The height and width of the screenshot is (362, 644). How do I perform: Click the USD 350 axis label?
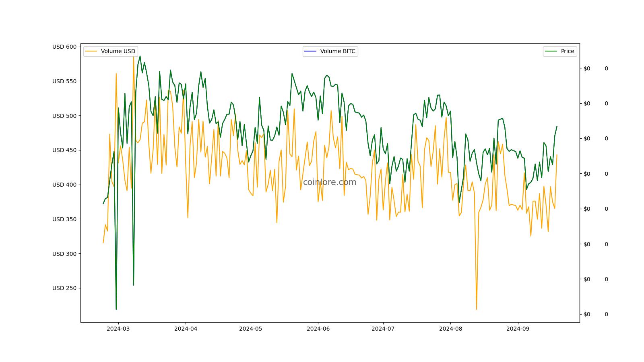click(64, 219)
